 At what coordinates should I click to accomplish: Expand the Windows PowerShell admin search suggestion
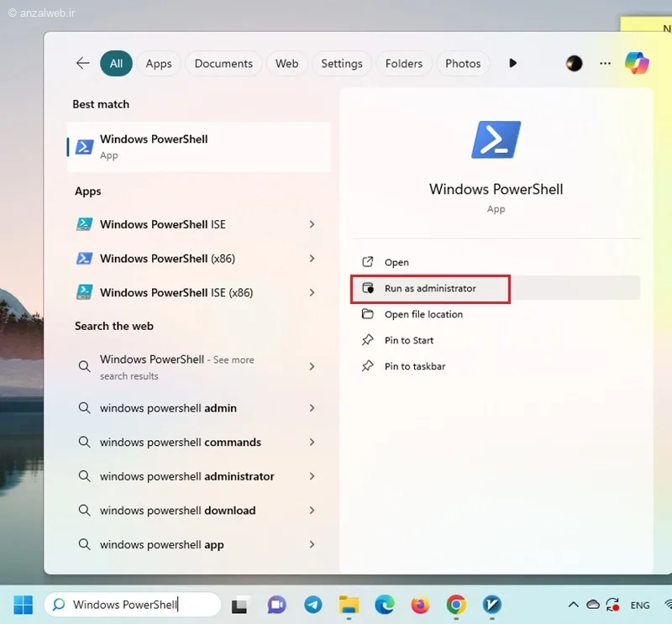(312, 408)
